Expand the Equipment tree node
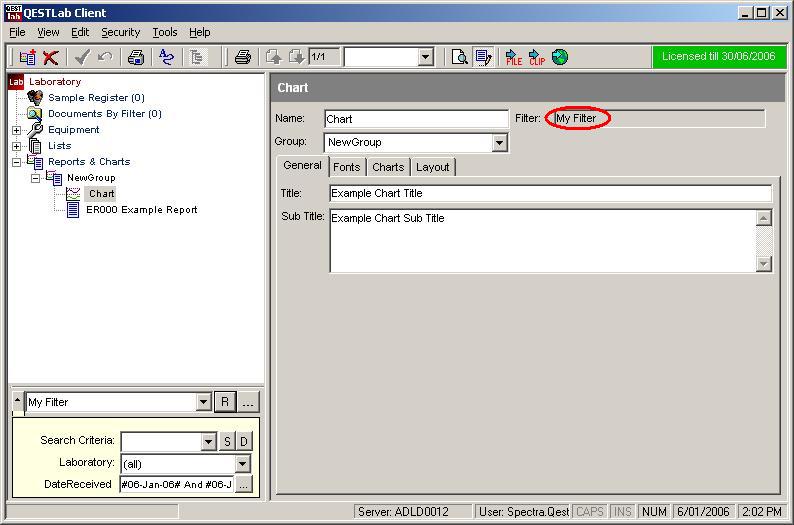This screenshot has width=794, height=525. pyautogui.click(x=16, y=130)
